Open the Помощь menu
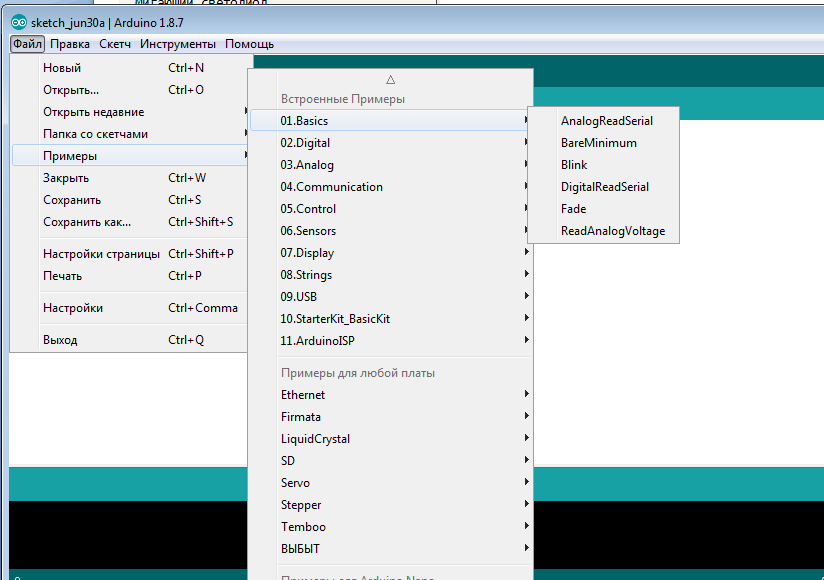This screenshot has height=580, width=824. pos(249,44)
